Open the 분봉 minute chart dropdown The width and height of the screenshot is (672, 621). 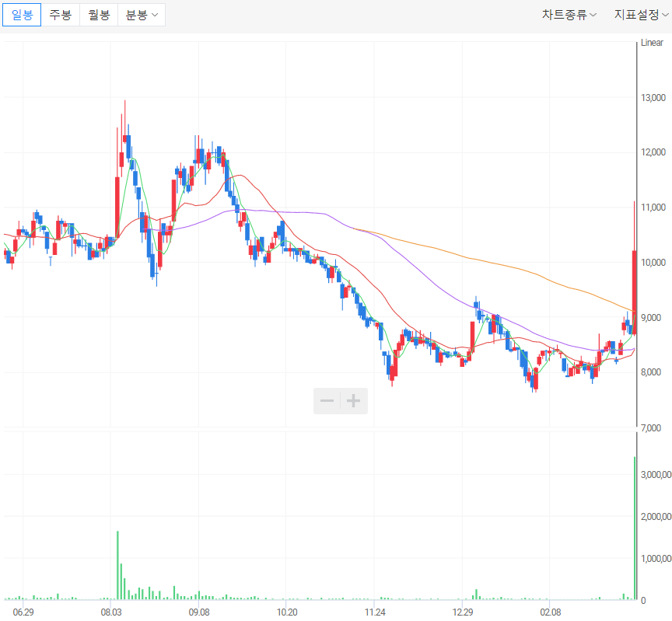142,15
